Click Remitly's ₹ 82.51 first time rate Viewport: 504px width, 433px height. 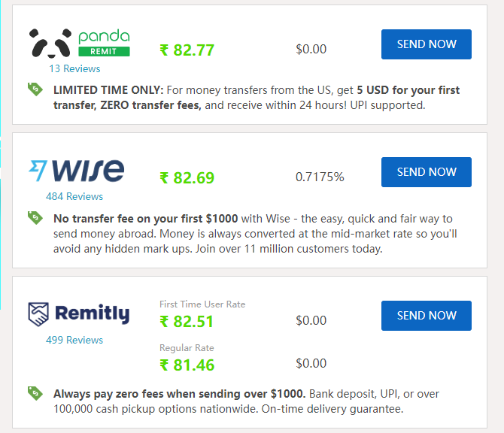[187, 321]
